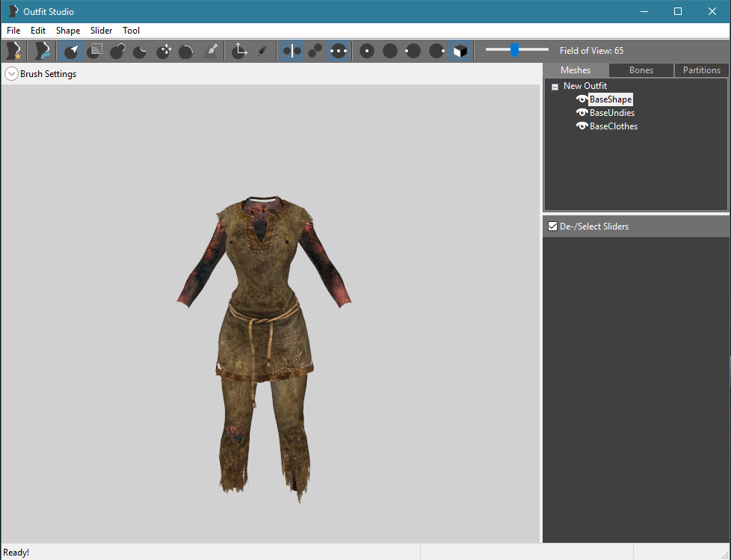This screenshot has height=560, width=731.
Task: Click the circle icon with right dot
Action: [437, 51]
